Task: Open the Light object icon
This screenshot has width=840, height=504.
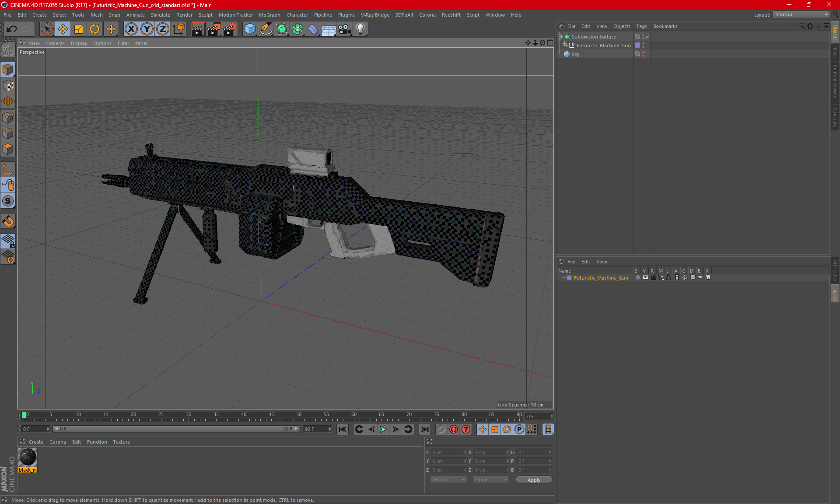Action: [x=360, y=29]
